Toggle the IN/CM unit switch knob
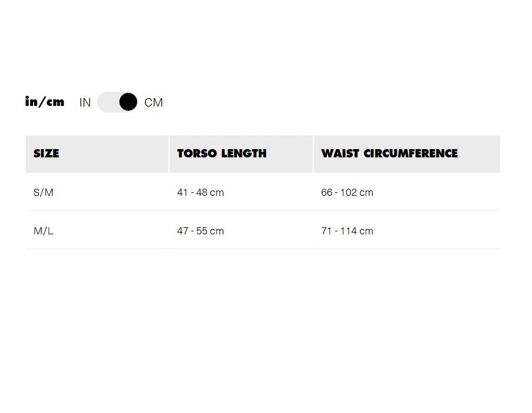 (128, 102)
